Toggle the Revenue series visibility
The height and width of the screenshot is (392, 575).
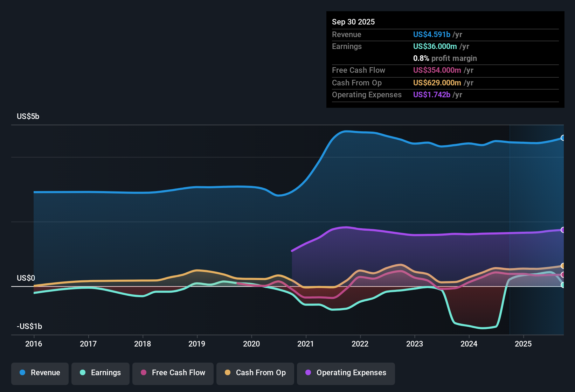[x=40, y=373]
